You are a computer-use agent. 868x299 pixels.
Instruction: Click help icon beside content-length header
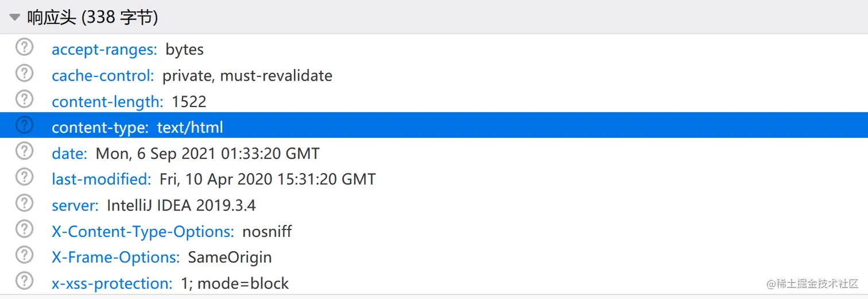(24, 99)
